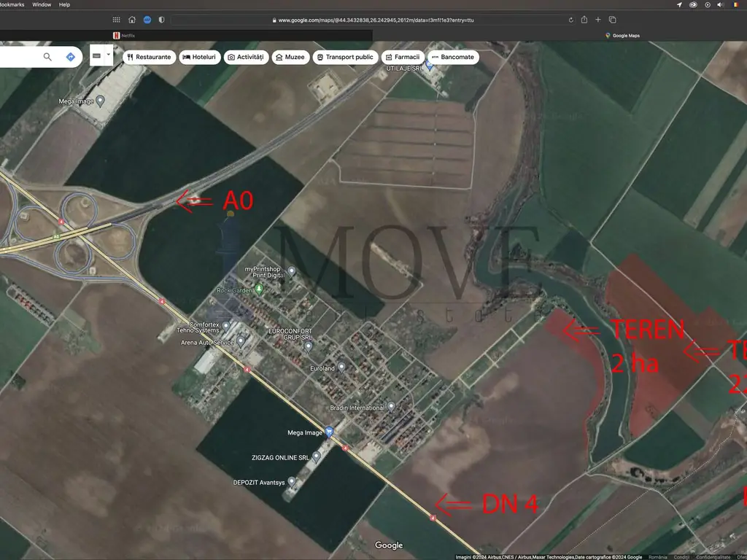Click the browser home icon
Screen dimensions: 747x560
132,20
